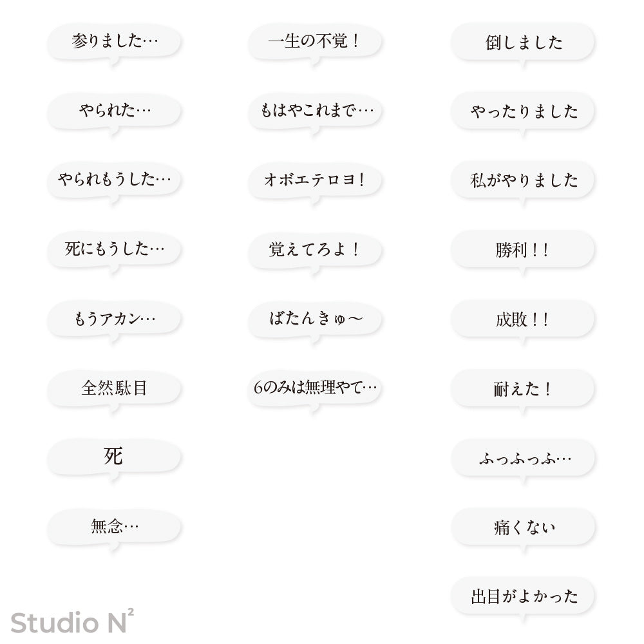The width and height of the screenshot is (644, 644).
Task: Click the 6のみは無理やて… bubble
Action: (x=315, y=388)
